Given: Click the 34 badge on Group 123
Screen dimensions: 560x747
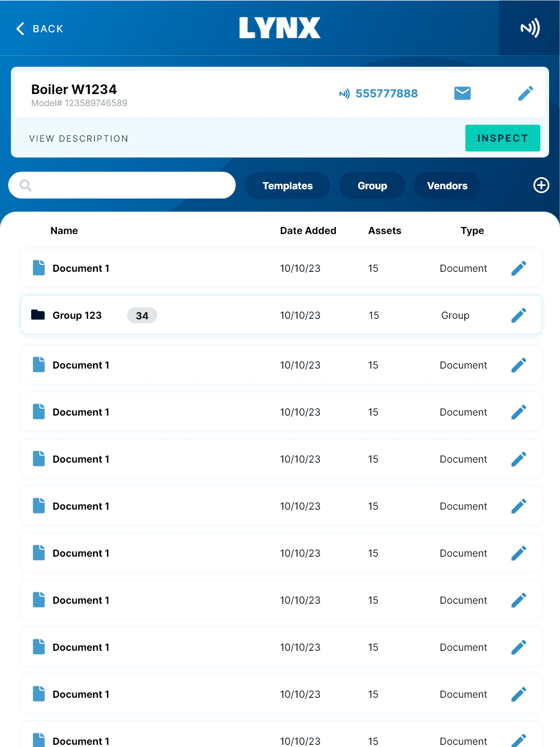Looking at the screenshot, I should 142,316.
